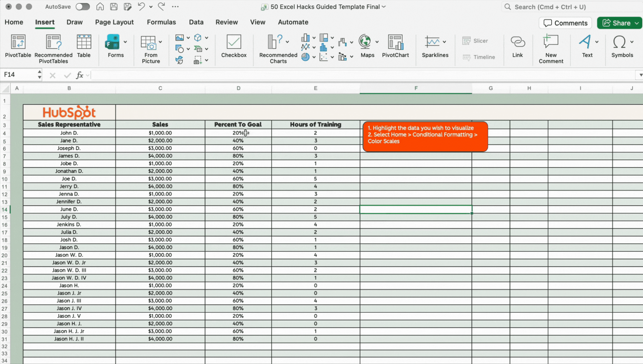Open the Data ribbon tab

[196, 22]
